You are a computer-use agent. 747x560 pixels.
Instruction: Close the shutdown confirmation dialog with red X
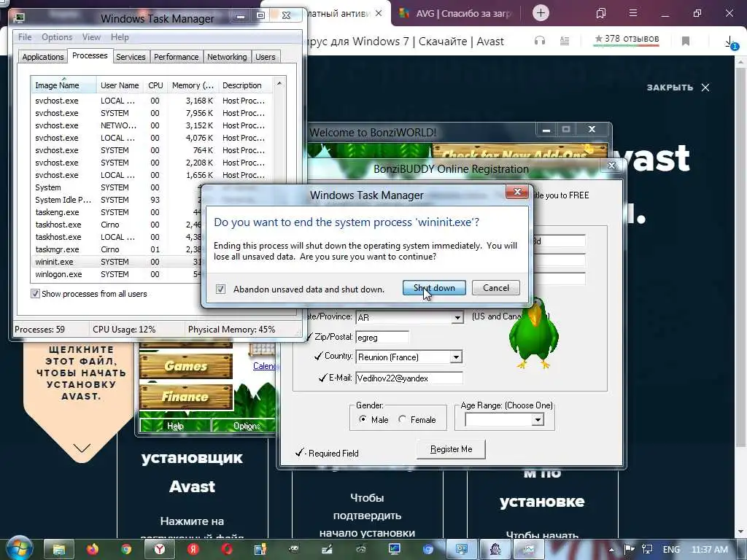pyautogui.click(x=517, y=192)
